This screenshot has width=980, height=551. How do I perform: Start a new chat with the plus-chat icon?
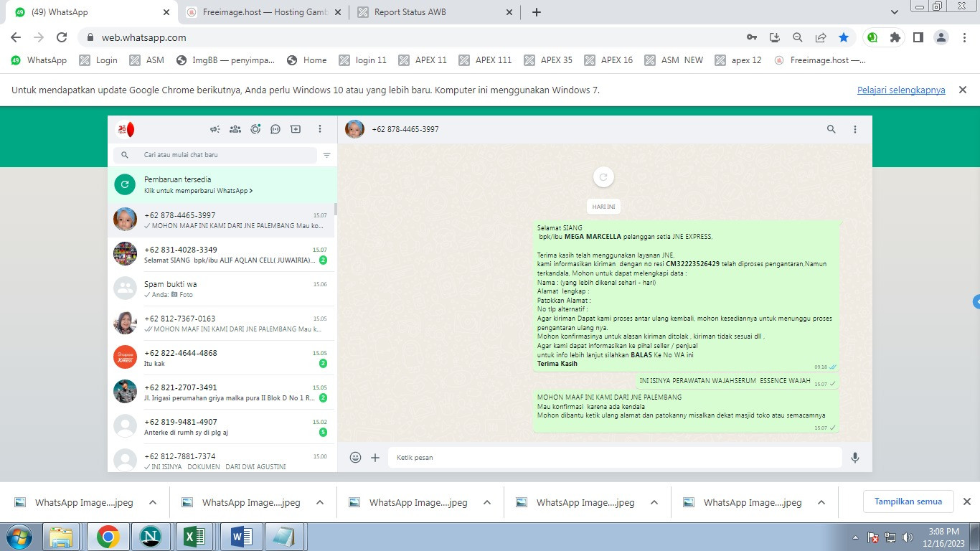pyautogui.click(x=296, y=129)
